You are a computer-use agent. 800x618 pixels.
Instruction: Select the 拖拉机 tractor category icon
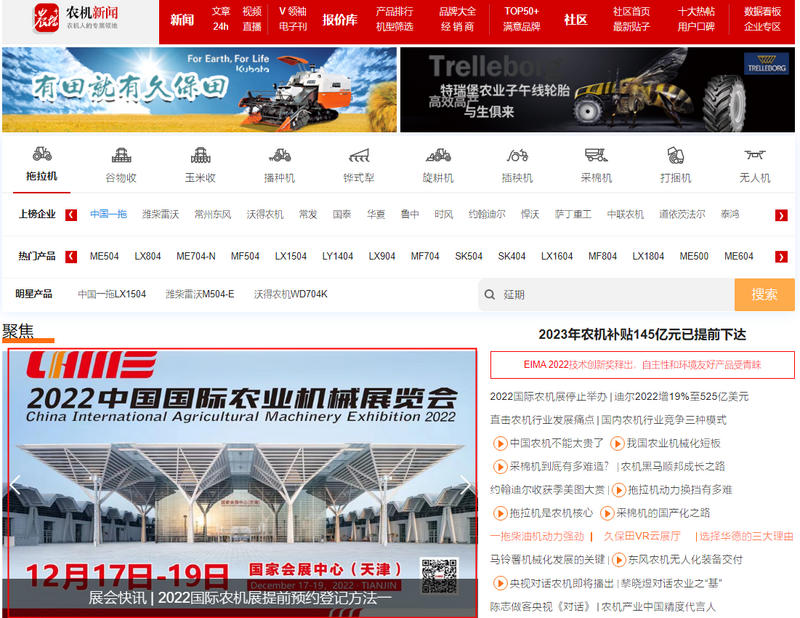coord(42,154)
